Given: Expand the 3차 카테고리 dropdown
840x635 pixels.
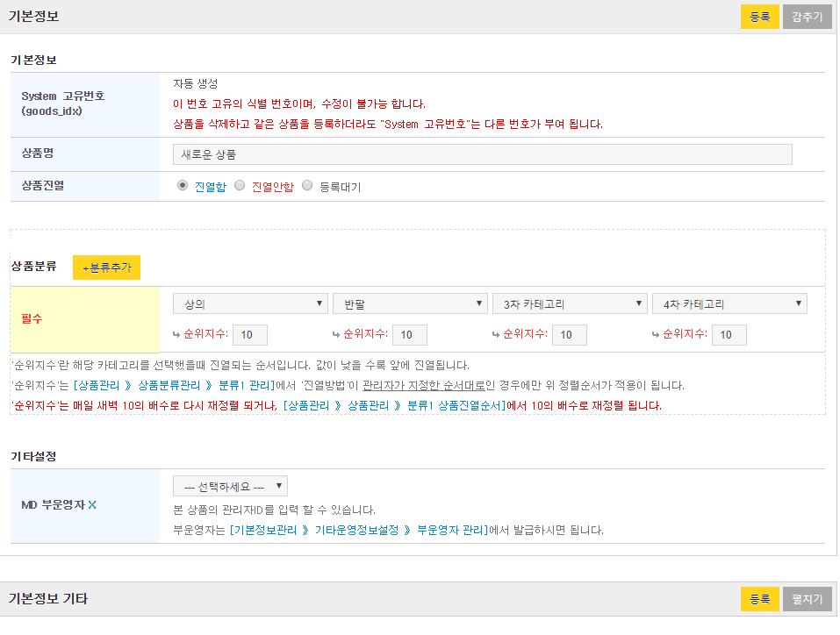Looking at the screenshot, I should tap(570, 303).
